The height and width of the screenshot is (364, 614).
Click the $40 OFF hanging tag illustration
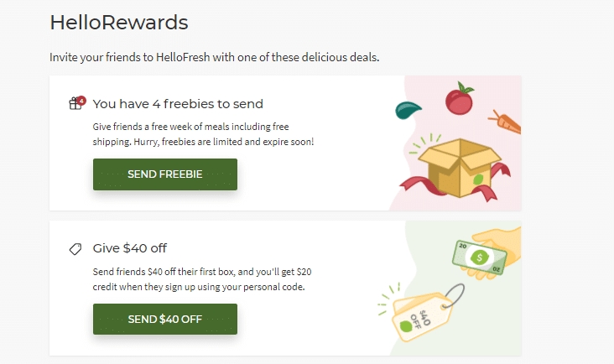[x=424, y=316]
